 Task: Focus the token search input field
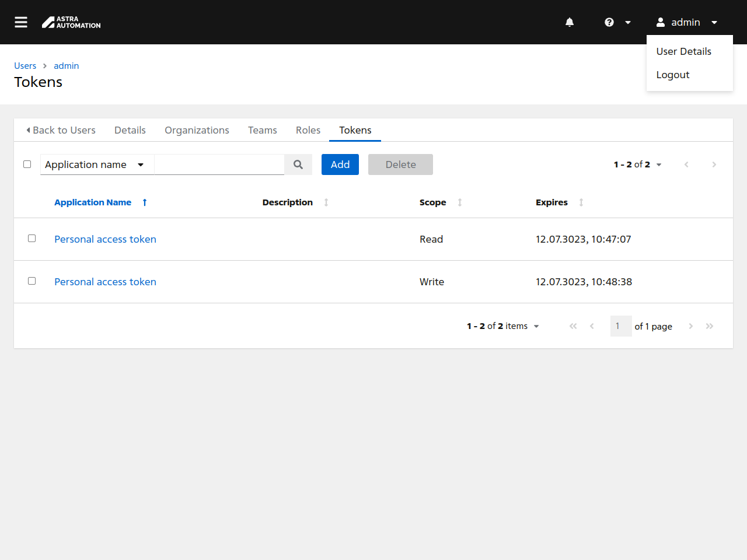[219, 164]
